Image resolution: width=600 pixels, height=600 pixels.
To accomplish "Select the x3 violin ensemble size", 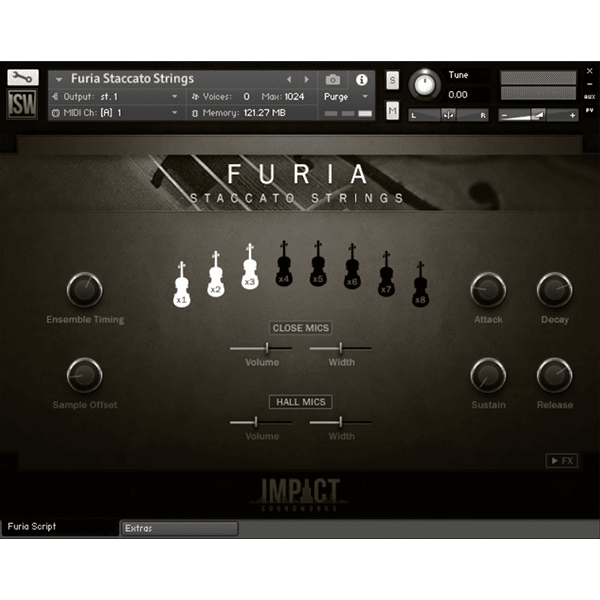I will tap(250, 267).
